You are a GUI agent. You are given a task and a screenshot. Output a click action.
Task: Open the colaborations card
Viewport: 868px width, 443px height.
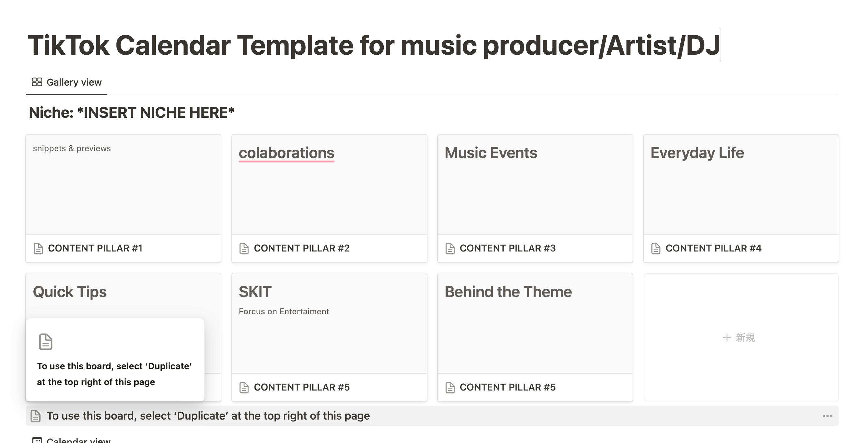pyautogui.click(x=329, y=189)
